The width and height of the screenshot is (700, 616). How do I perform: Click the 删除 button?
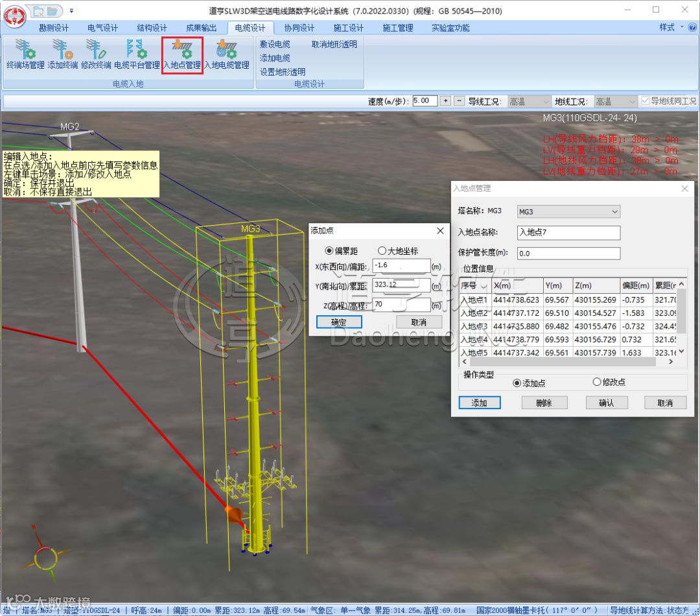pos(544,403)
